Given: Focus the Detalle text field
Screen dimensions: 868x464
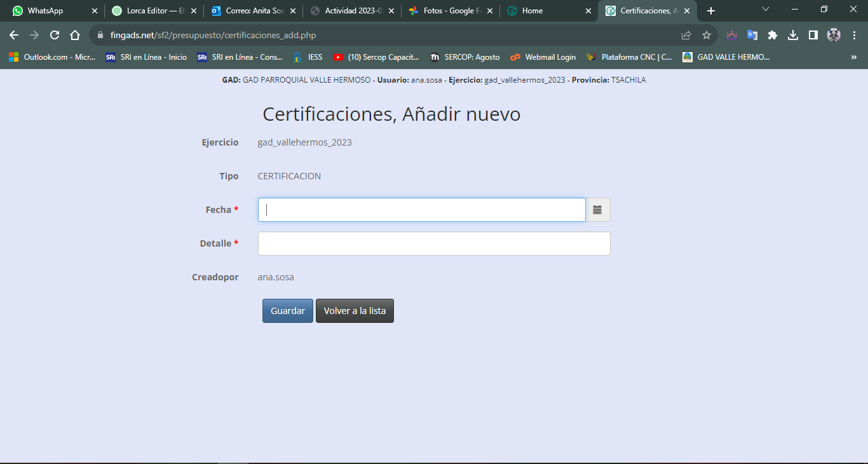Looking at the screenshot, I should pyautogui.click(x=434, y=243).
